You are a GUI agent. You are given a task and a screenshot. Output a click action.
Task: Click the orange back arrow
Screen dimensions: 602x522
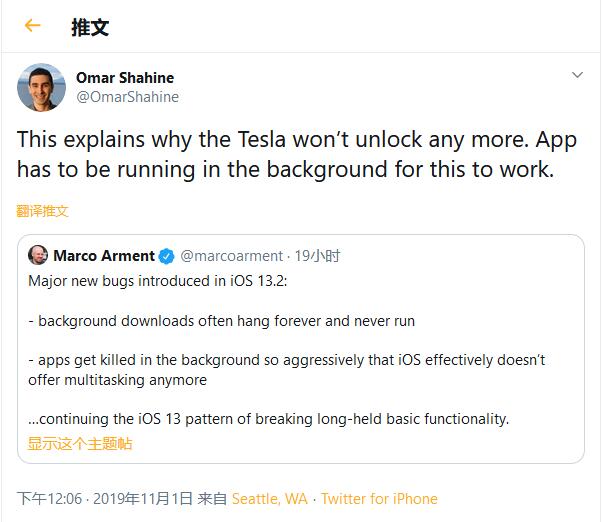pyautogui.click(x=33, y=26)
